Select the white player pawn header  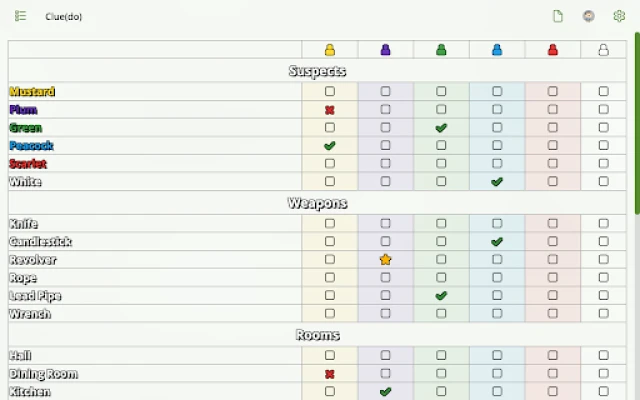(603, 50)
